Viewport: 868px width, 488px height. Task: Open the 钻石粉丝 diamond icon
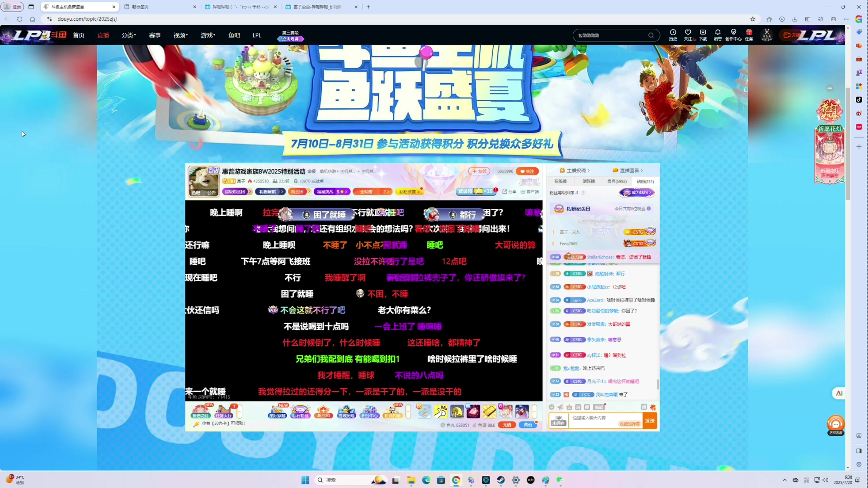click(300, 411)
